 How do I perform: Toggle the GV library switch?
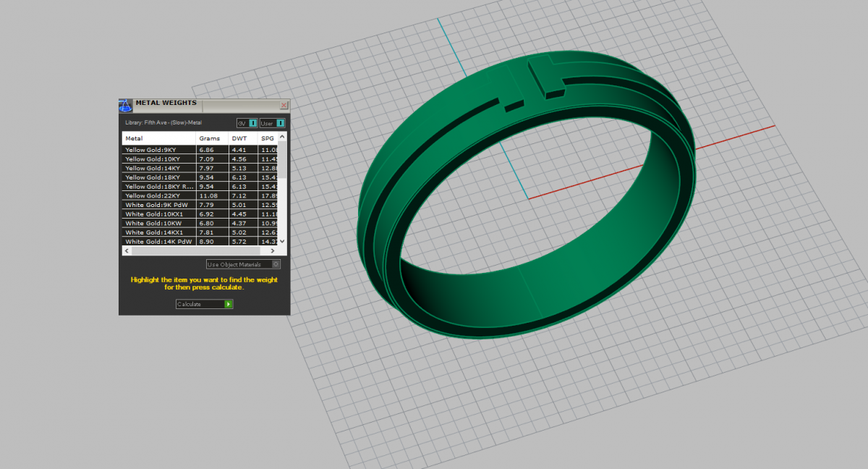252,123
